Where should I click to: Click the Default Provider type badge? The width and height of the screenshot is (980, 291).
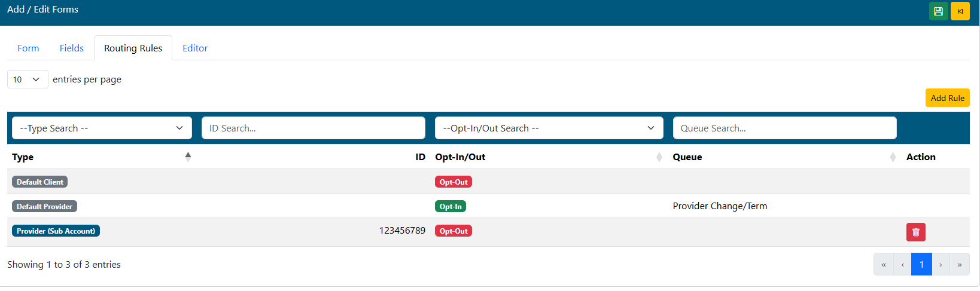click(44, 207)
